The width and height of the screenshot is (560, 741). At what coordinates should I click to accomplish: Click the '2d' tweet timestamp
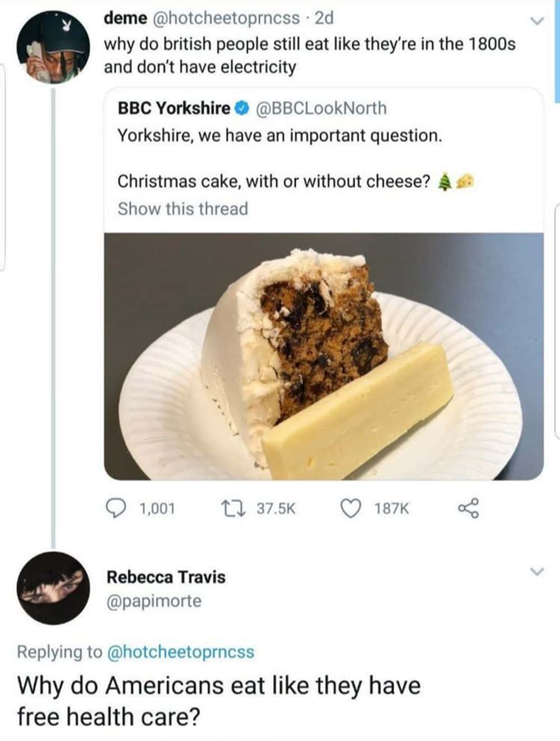[324, 18]
